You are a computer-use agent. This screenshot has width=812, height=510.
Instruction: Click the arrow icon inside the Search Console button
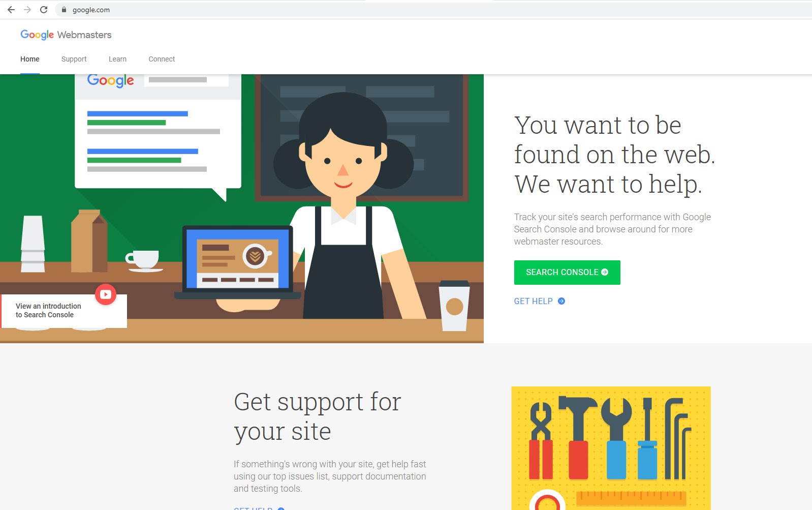tap(605, 272)
